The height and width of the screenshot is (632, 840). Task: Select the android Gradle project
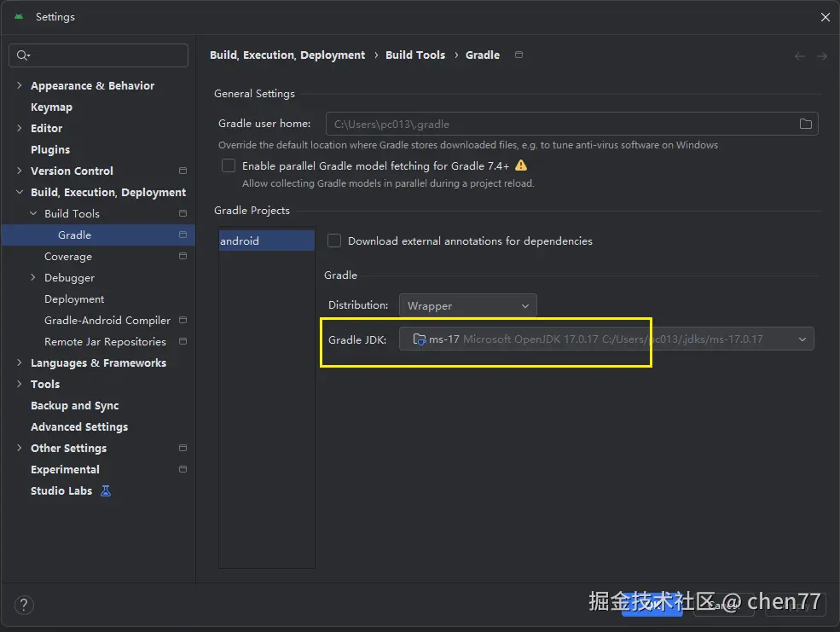[x=267, y=241]
